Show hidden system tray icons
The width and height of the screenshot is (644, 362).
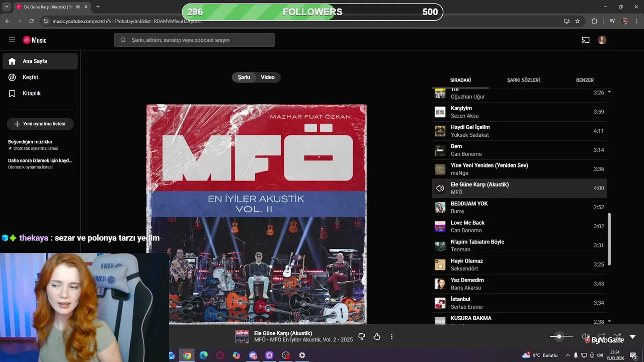tap(568, 355)
